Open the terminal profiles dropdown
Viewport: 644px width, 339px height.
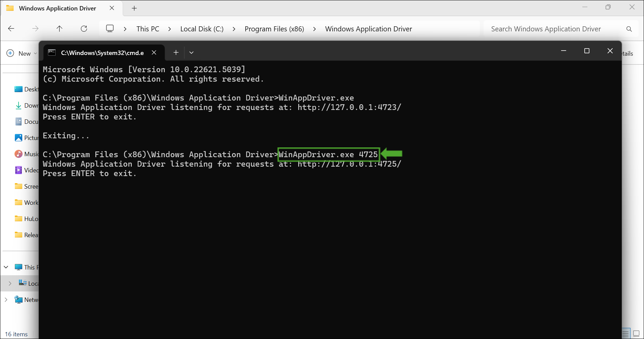pos(191,53)
